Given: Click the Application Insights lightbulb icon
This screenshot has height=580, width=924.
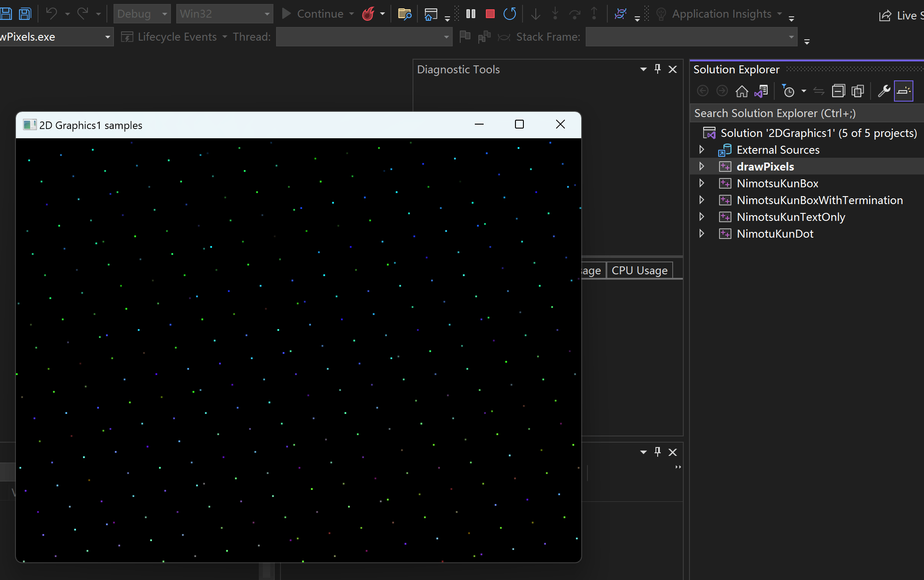Looking at the screenshot, I should 661,14.
